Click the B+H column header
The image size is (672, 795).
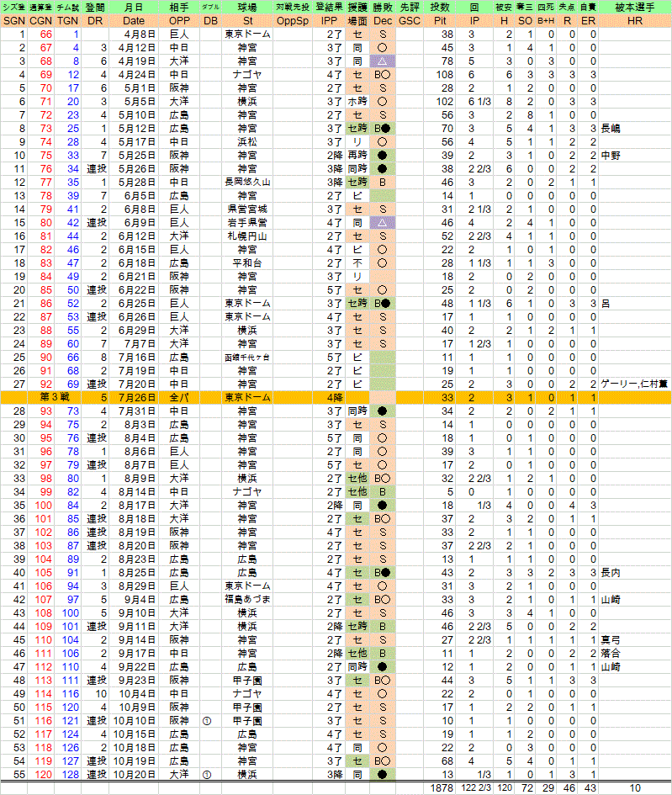click(x=546, y=21)
